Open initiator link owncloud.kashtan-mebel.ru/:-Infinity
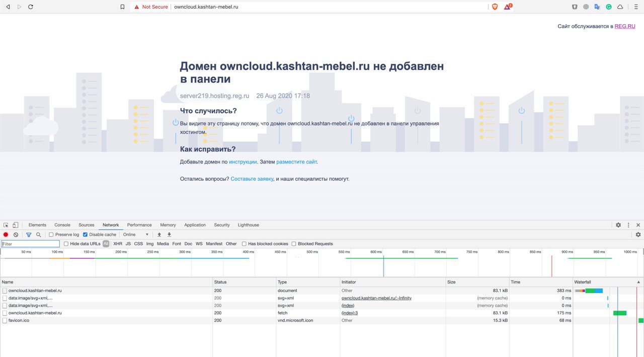Viewport: 644px width, 357px height. point(376,298)
